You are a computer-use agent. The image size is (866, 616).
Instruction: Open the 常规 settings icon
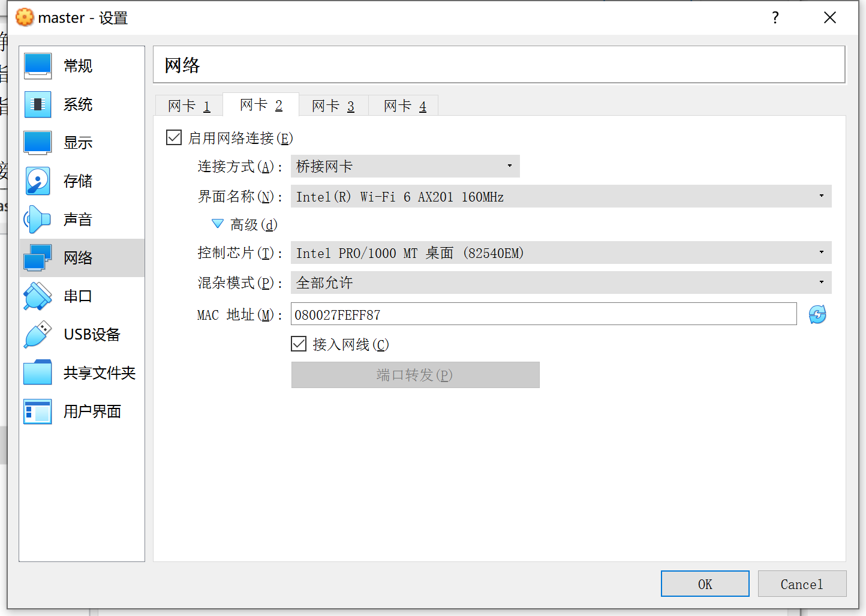(38, 66)
